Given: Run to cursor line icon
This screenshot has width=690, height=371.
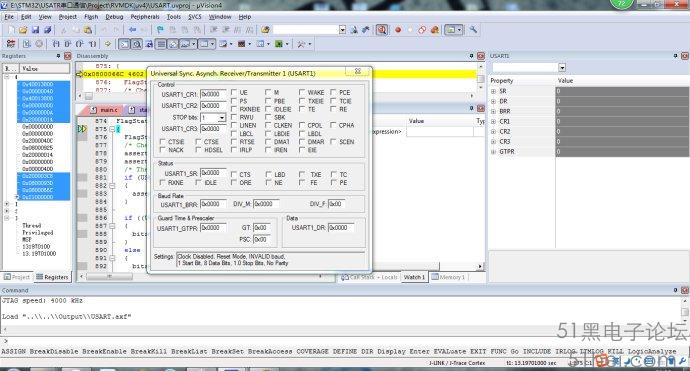Looking at the screenshot, I should tap(92, 44).
